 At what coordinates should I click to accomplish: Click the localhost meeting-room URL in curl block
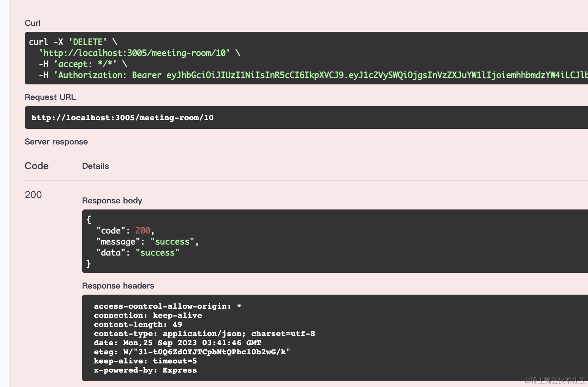tap(134, 53)
